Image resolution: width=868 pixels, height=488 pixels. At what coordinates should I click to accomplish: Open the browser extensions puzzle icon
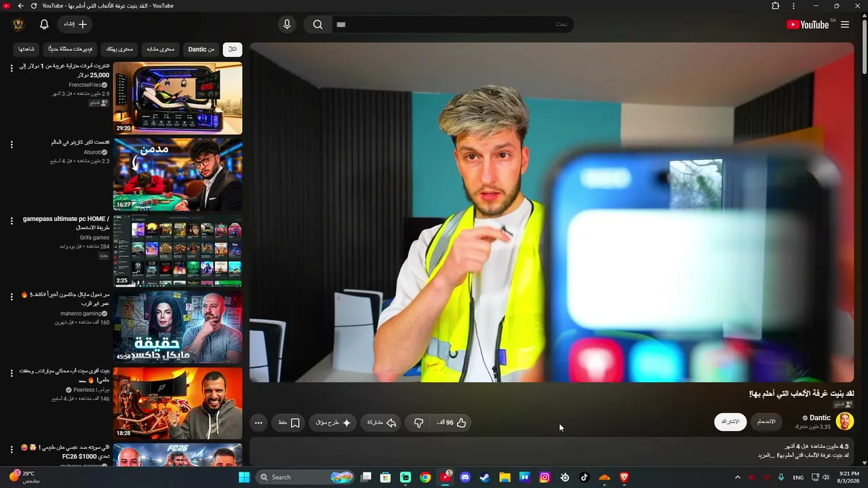pyautogui.click(x=776, y=6)
